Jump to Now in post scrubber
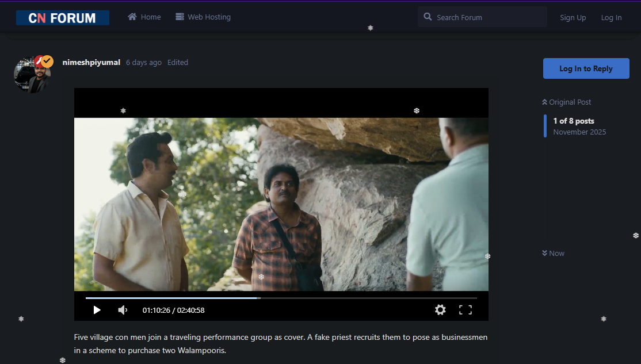641x364 pixels. coord(553,253)
